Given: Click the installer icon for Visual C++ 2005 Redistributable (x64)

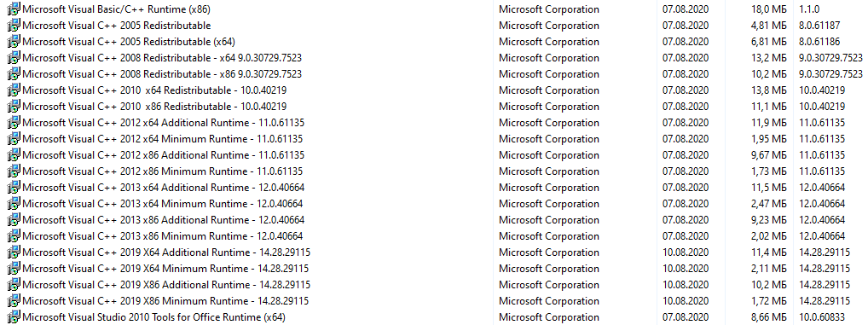Looking at the screenshot, I should 14,42.
